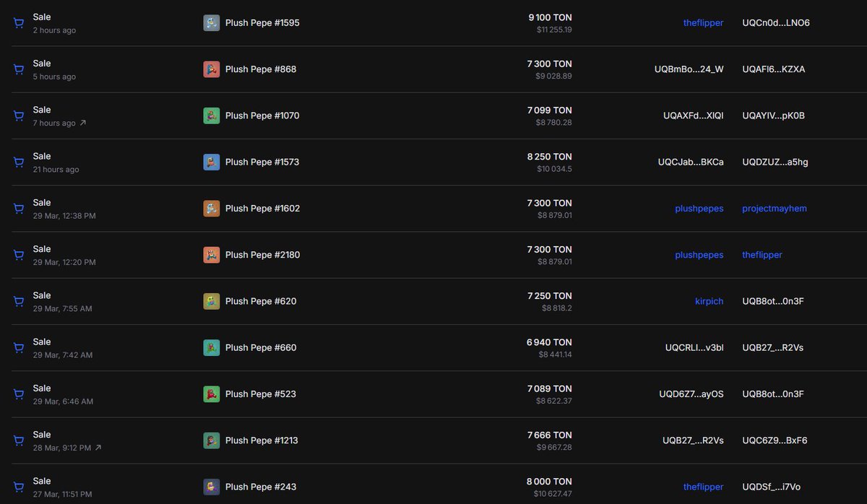The height and width of the screenshot is (504, 867).
Task: Open the Plush Pepe #1573 item name
Action: (262, 162)
